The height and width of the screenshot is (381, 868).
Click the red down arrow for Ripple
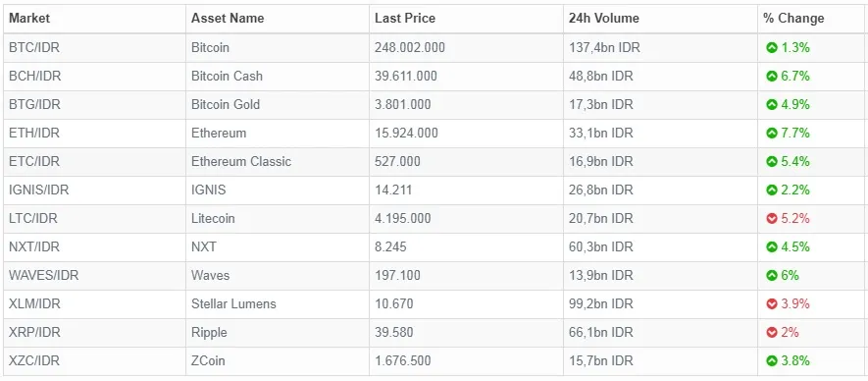tap(772, 332)
